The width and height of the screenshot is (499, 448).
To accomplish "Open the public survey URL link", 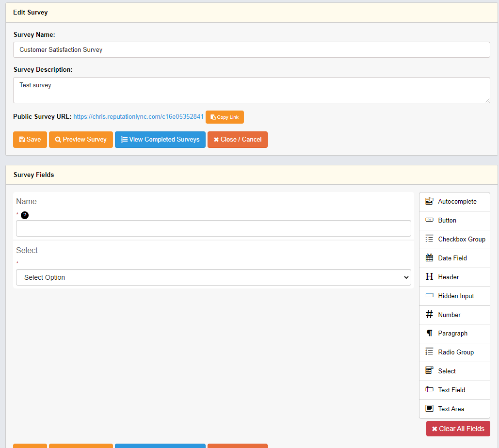I will coord(138,117).
